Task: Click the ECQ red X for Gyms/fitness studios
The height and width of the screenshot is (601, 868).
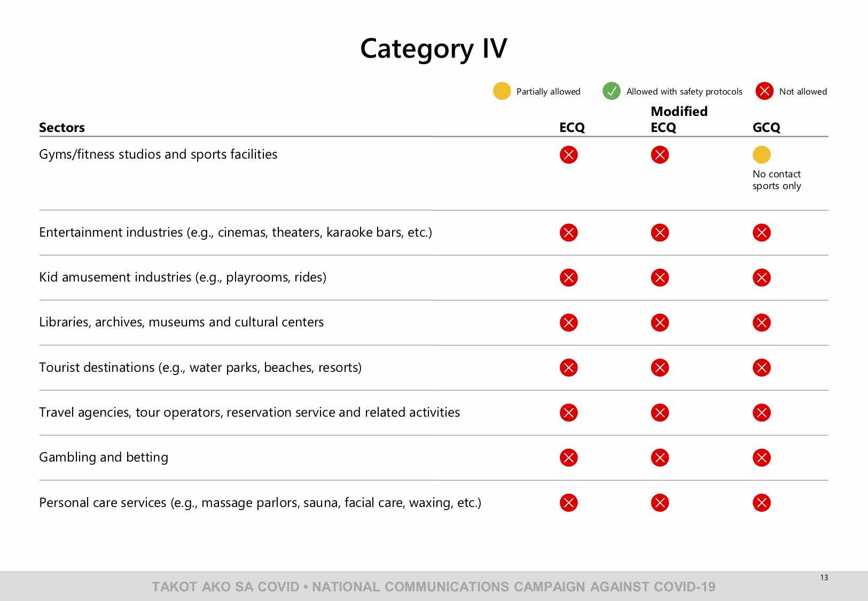Action: (568, 155)
